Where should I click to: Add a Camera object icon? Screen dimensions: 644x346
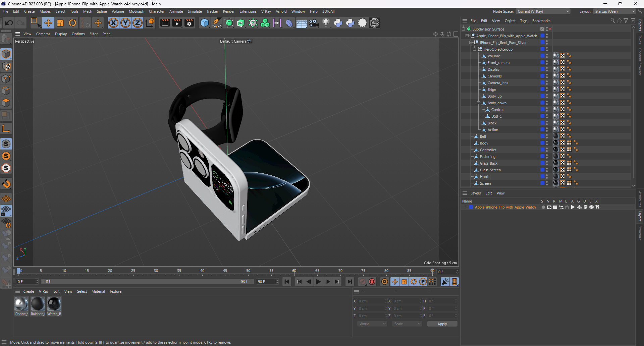click(x=314, y=23)
